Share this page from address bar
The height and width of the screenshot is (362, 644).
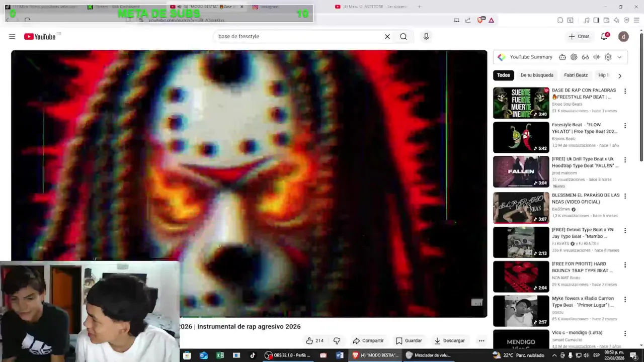pos(468,20)
